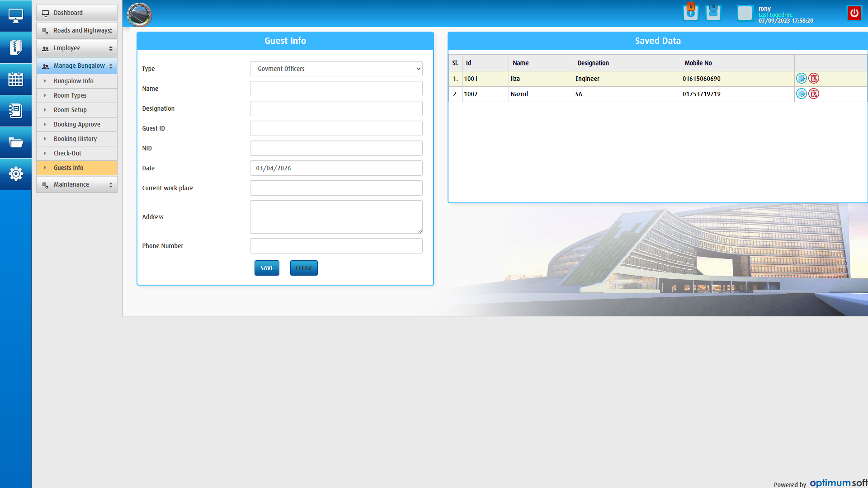Open the notification alert icon

tap(690, 13)
